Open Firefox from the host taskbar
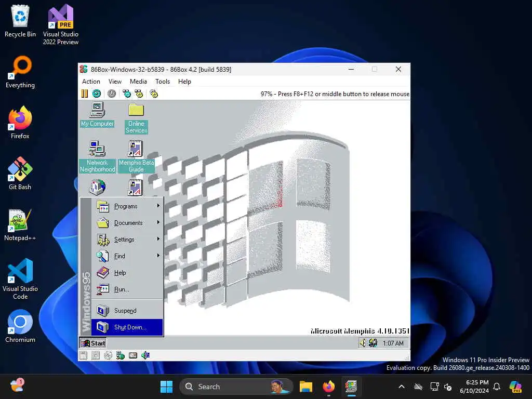532x399 pixels. (x=328, y=387)
